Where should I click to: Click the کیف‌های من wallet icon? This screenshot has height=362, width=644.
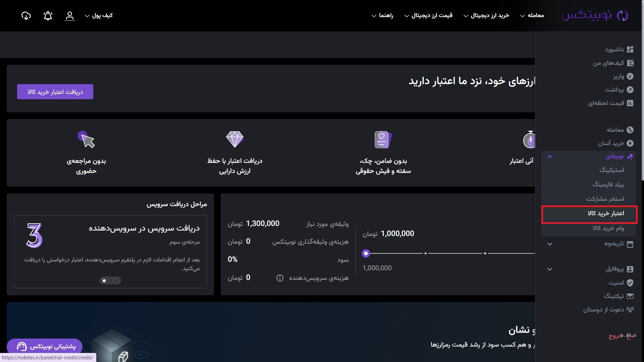click(x=630, y=63)
